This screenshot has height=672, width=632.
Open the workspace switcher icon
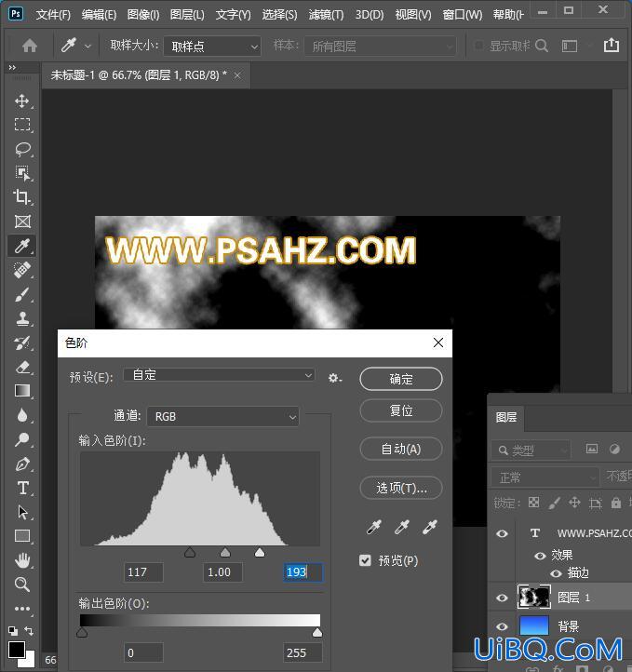(570, 46)
